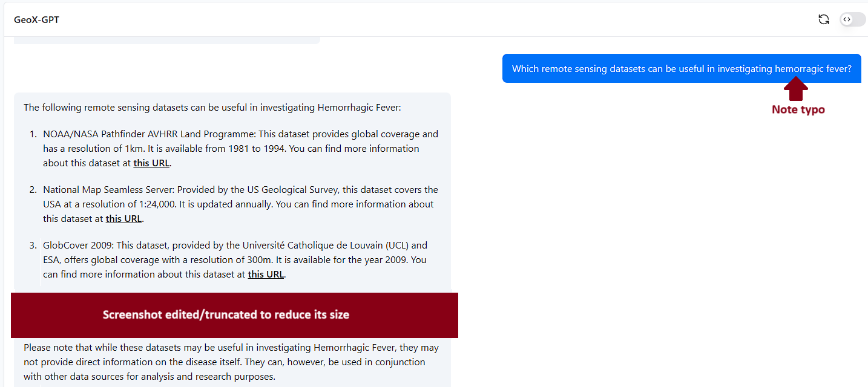Click the refresh conversation icon
The width and height of the screenshot is (868, 387).
(823, 19)
